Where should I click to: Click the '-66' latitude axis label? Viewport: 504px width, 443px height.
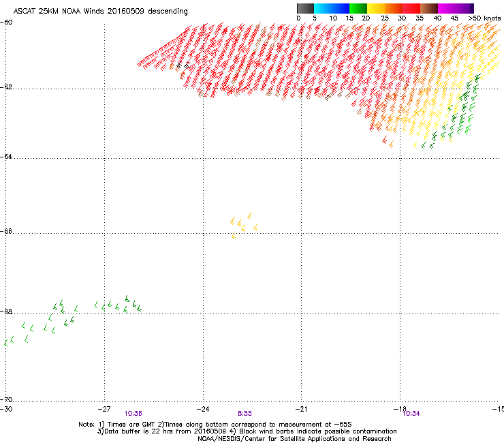tap(6, 231)
